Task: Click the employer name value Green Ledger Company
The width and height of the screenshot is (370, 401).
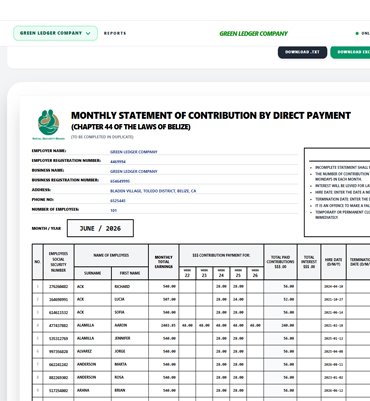Action: click(x=134, y=152)
